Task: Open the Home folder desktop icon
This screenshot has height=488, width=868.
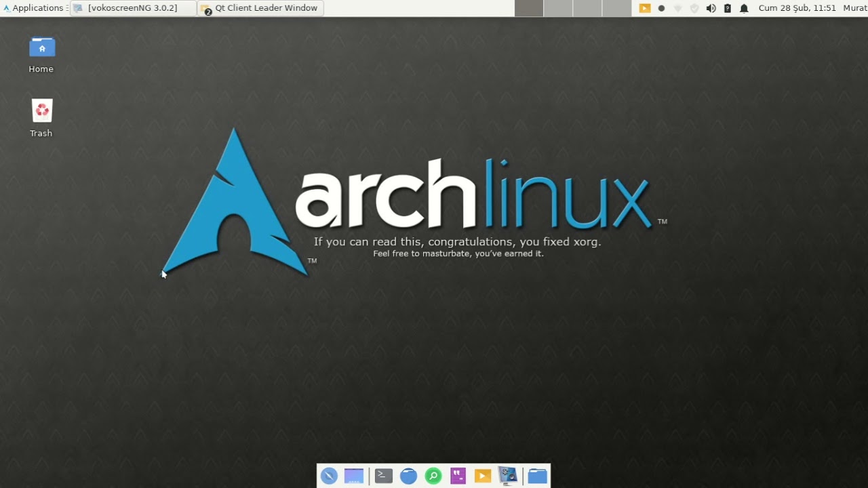Action: (x=41, y=54)
